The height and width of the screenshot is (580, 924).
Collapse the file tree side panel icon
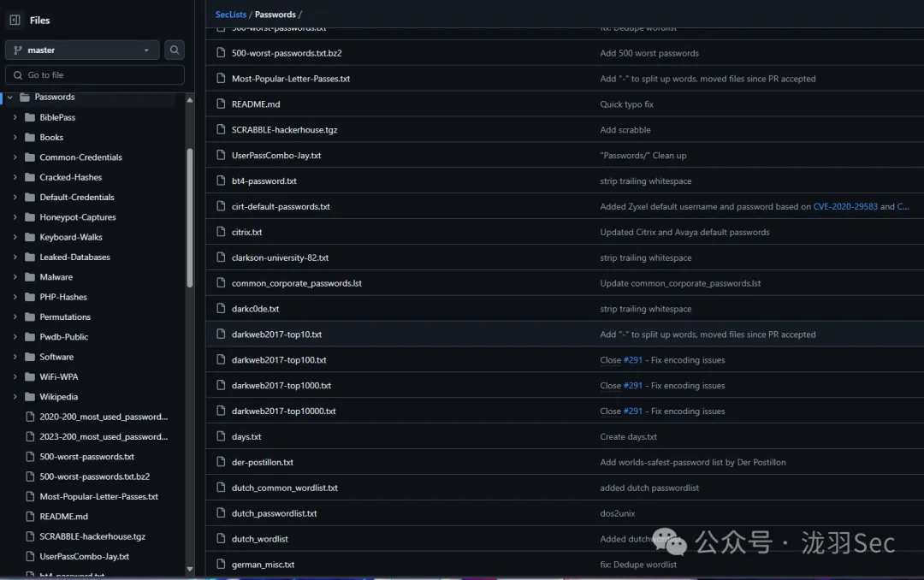15,20
